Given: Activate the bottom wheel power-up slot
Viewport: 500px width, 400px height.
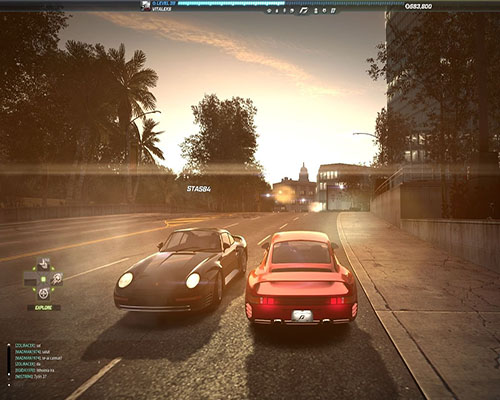Looking at the screenshot, I should [43, 294].
